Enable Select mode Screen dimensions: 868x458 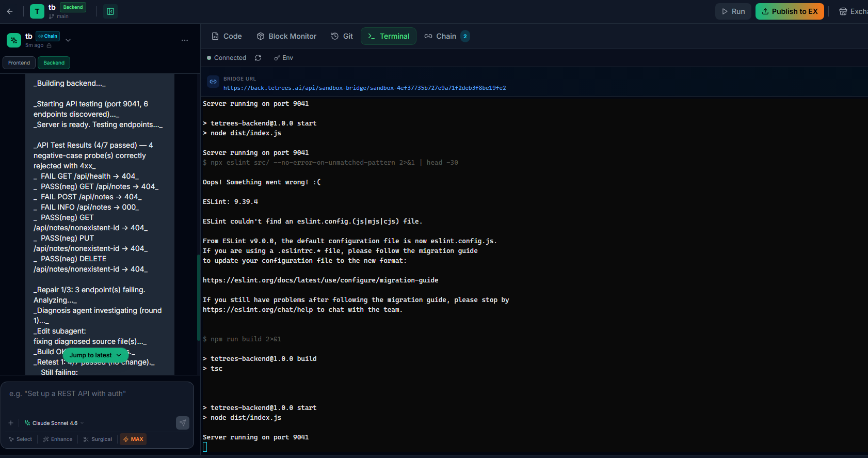(x=21, y=439)
